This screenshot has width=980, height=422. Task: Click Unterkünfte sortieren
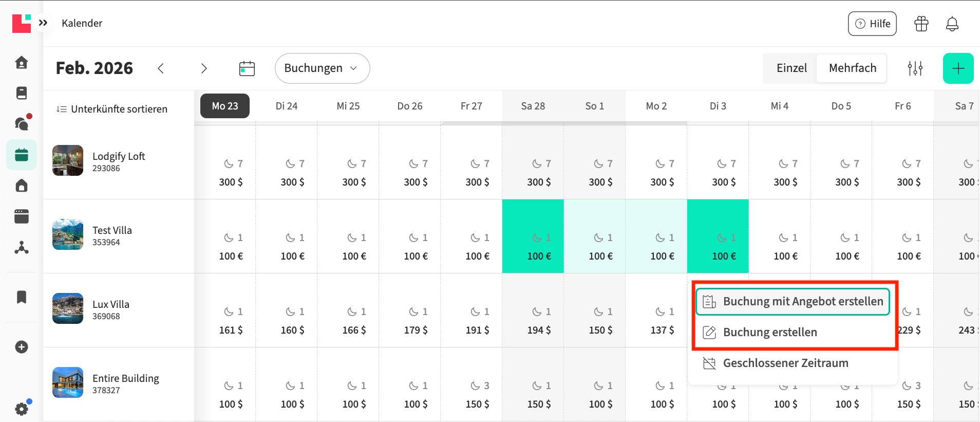[112, 109]
